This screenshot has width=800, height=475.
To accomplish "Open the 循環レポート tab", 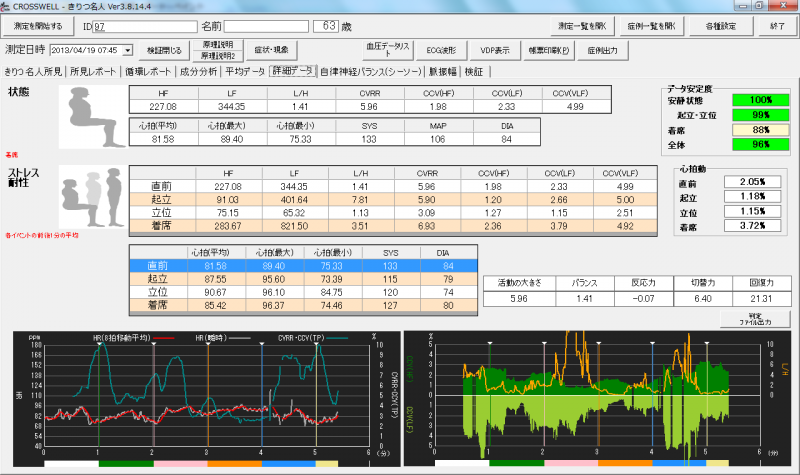I will [x=147, y=72].
